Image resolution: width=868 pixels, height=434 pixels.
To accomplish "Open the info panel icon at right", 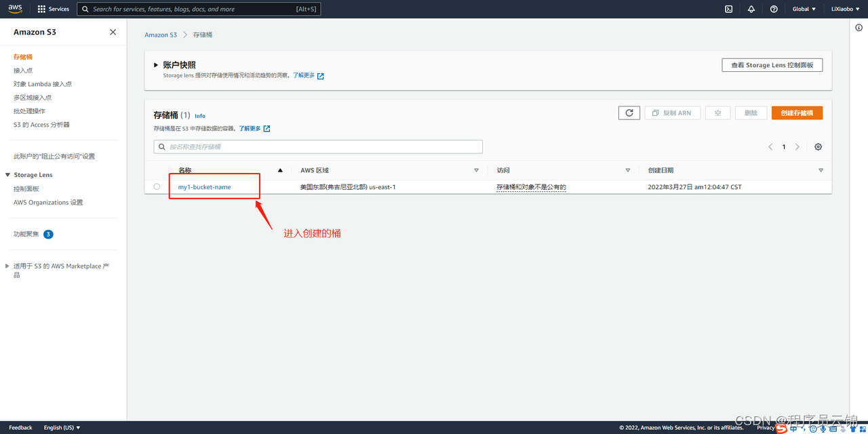I will [859, 28].
